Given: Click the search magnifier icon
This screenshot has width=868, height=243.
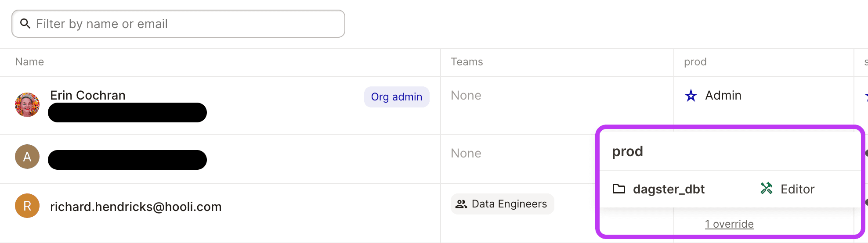Looking at the screenshot, I should point(25,24).
